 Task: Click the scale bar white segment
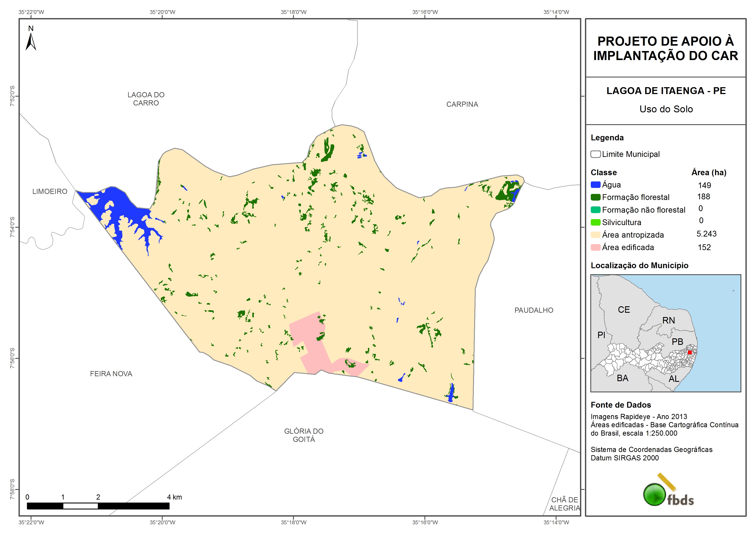click(x=80, y=506)
